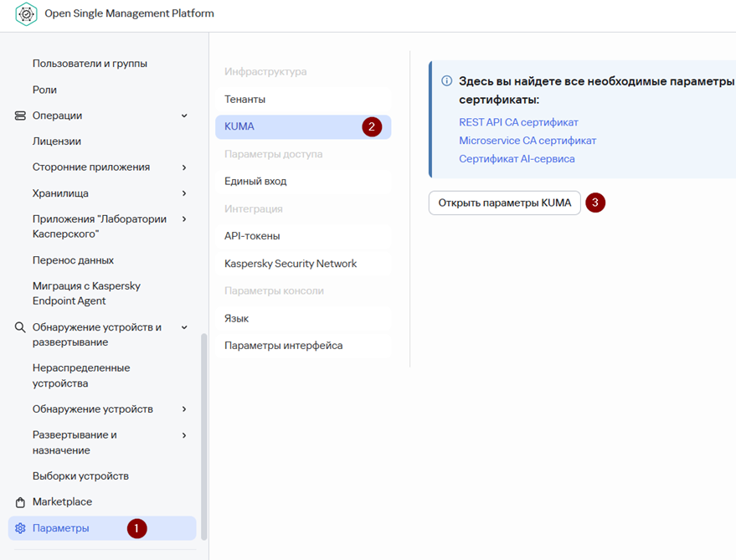Click the Открыть параметры KUMA button

[x=505, y=203]
